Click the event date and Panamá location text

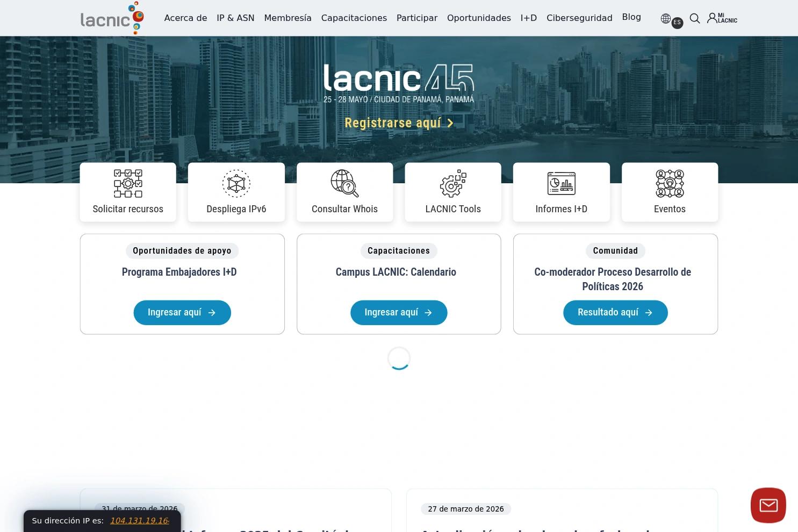[x=399, y=99]
